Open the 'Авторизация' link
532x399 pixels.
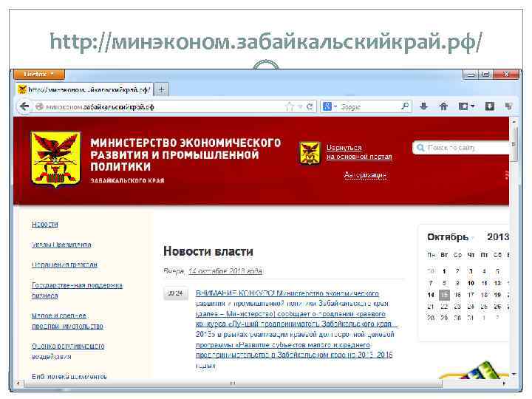click(365, 175)
